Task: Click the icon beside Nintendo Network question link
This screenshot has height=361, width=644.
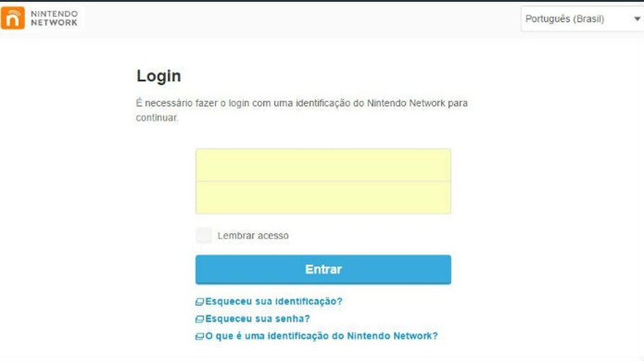Action: tap(200, 336)
